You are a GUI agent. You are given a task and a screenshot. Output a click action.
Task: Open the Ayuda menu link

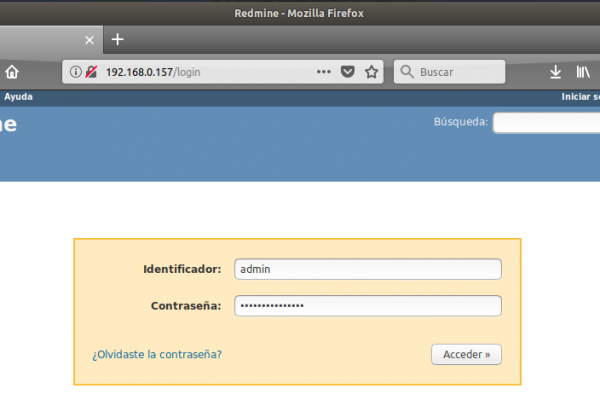[18, 97]
